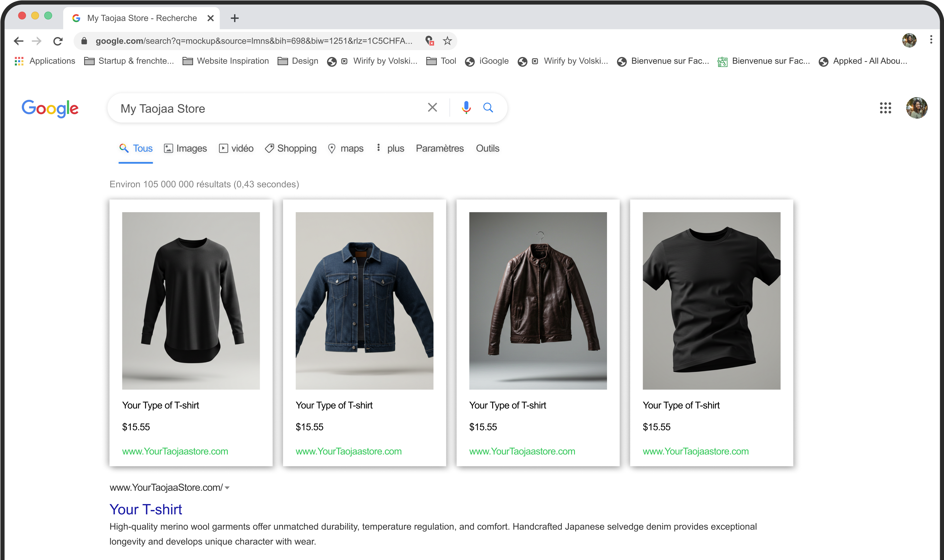
Task: Expand the arrow next to www.YourTaojaaStore.com result
Action: tap(227, 488)
